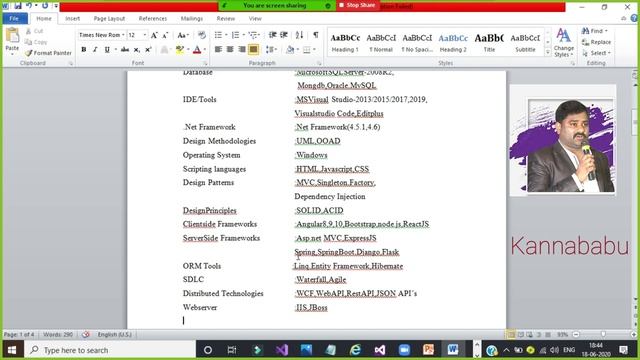Toggle Underline formatting
The image size is (640, 360).
point(107,50)
